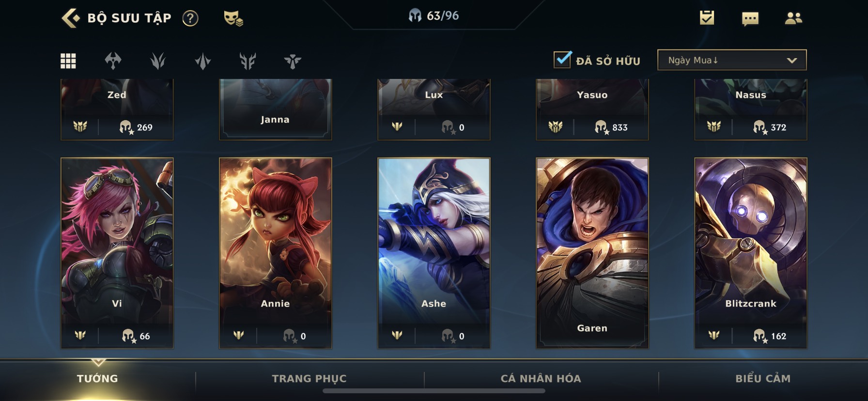
Task: Open the mask and coins icon
Action: click(x=233, y=18)
